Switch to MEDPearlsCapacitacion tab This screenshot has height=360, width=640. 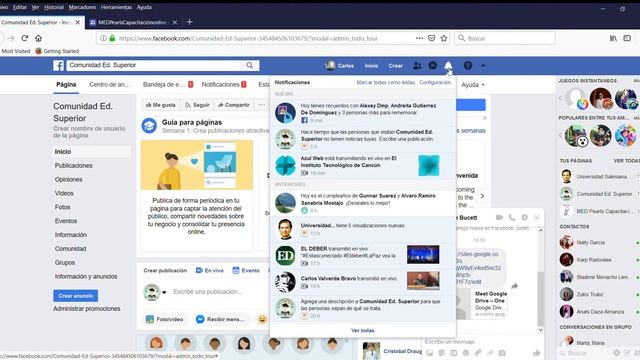132,22
